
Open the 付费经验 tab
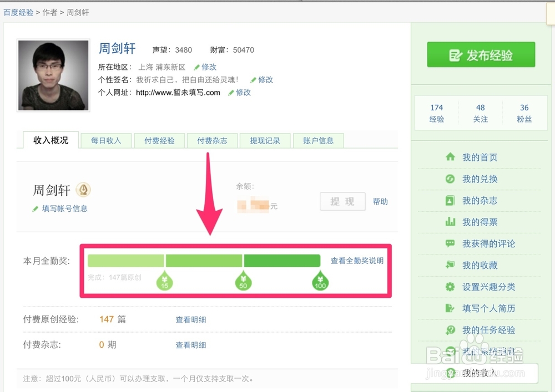159,141
